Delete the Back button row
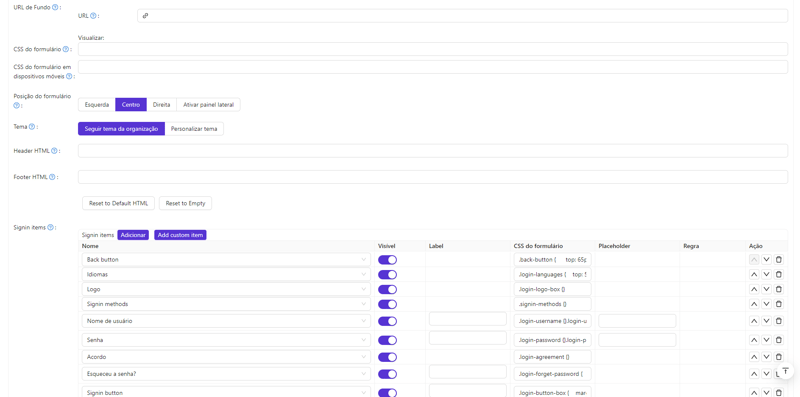The image size is (800, 397). coord(779,259)
